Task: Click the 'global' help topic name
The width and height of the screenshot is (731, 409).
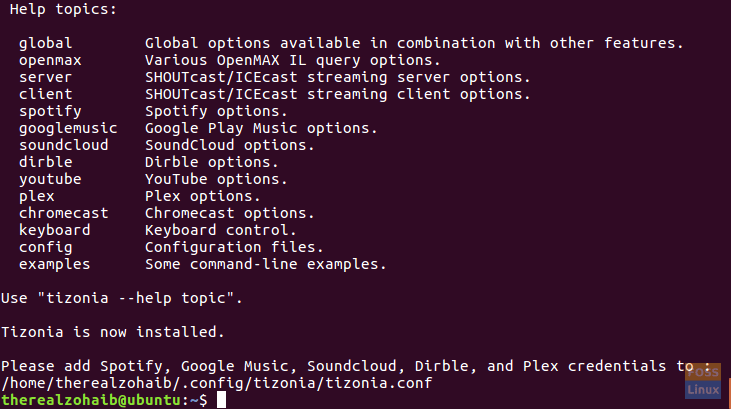Action: [x=46, y=43]
